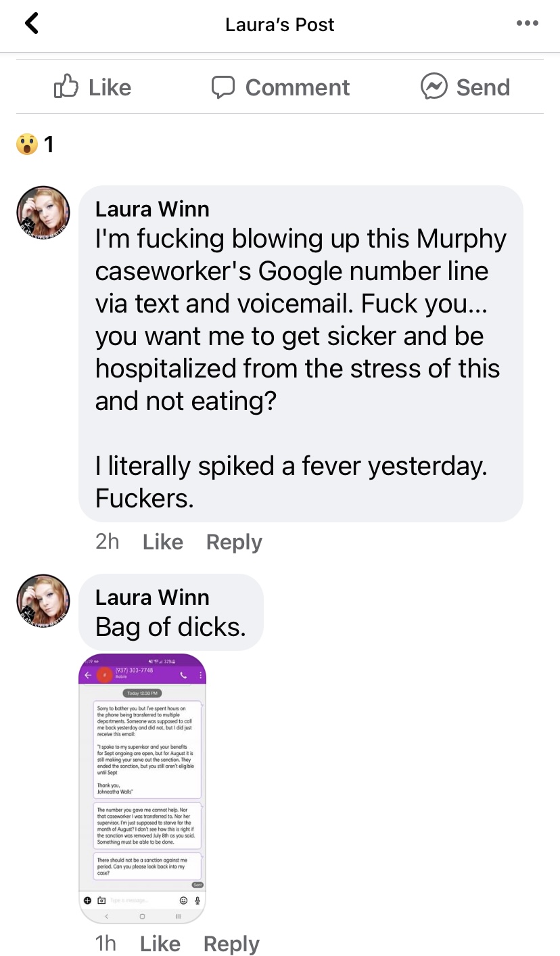Image resolution: width=560 pixels, height=956 pixels.
Task: Like the comment posted 2h ago
Action: click(x=163, y=542)
